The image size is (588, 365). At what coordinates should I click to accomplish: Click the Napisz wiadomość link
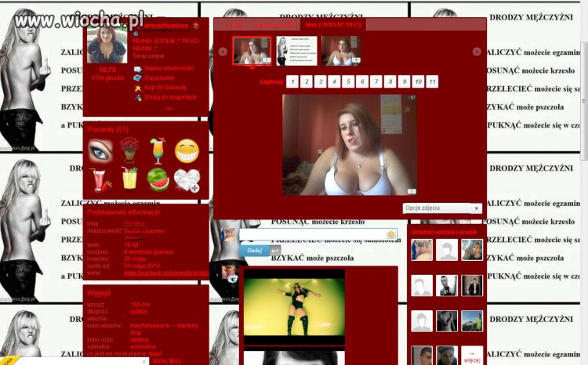(x=169, y=69)
